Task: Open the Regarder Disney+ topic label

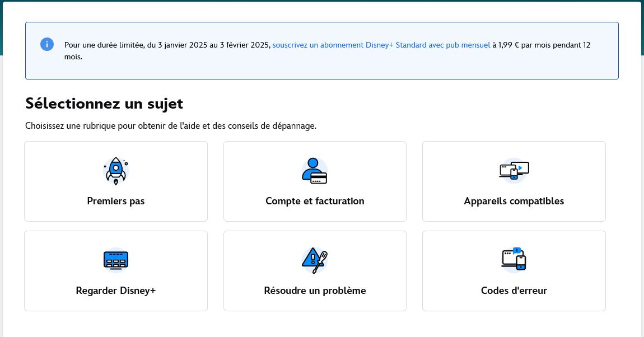Action: 116,291
